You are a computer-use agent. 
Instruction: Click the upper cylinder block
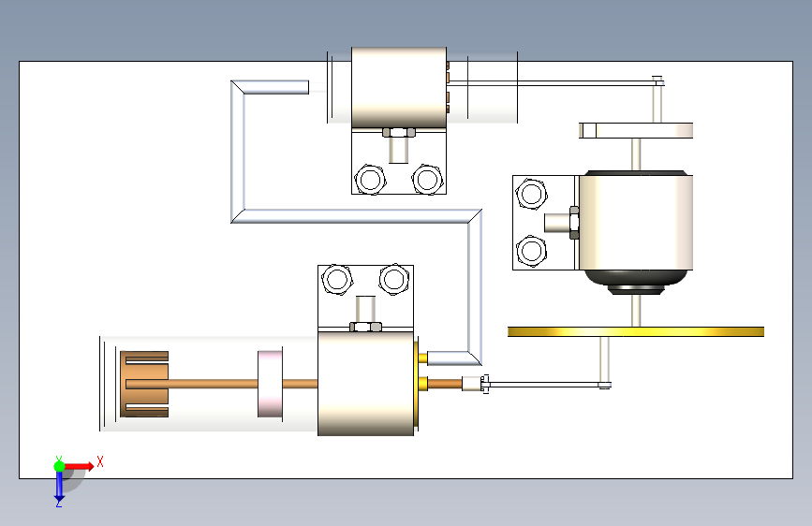399,87
